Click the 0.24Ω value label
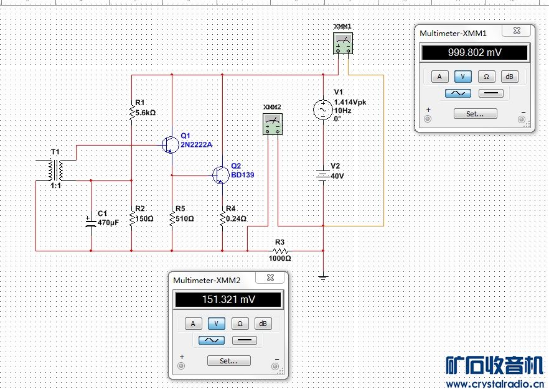Image resolution: width=549 pixels, height=392 pixels. 237,219
